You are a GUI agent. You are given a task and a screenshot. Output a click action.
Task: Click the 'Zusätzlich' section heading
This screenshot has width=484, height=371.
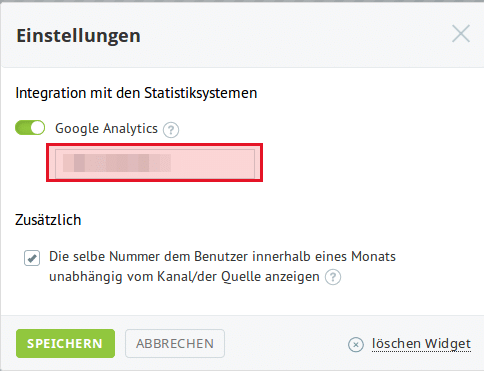point(48,220)
